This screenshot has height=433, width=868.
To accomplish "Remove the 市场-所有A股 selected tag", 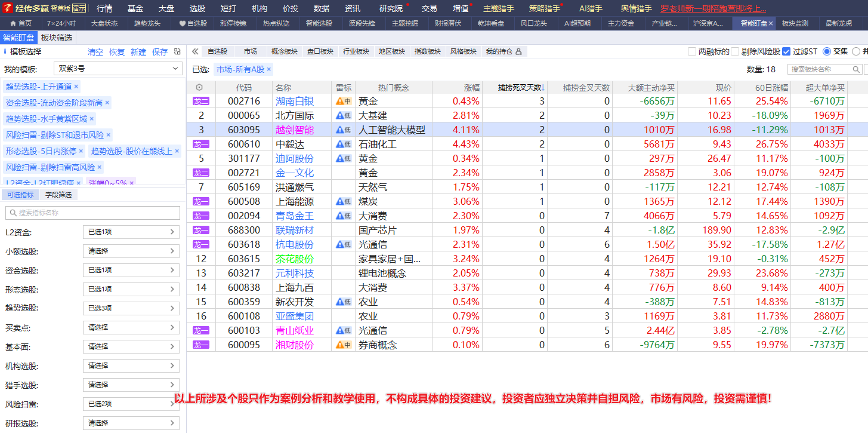I will pos(269,69).
